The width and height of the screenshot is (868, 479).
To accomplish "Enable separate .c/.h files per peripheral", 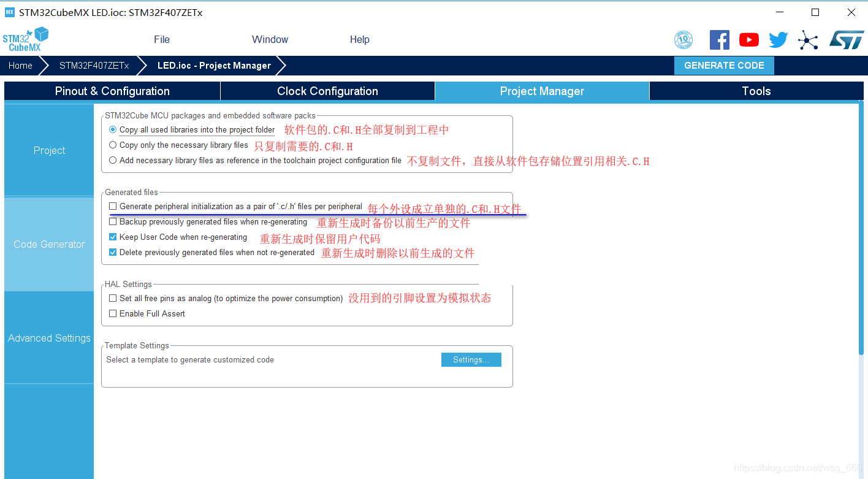I will (113, 207).
